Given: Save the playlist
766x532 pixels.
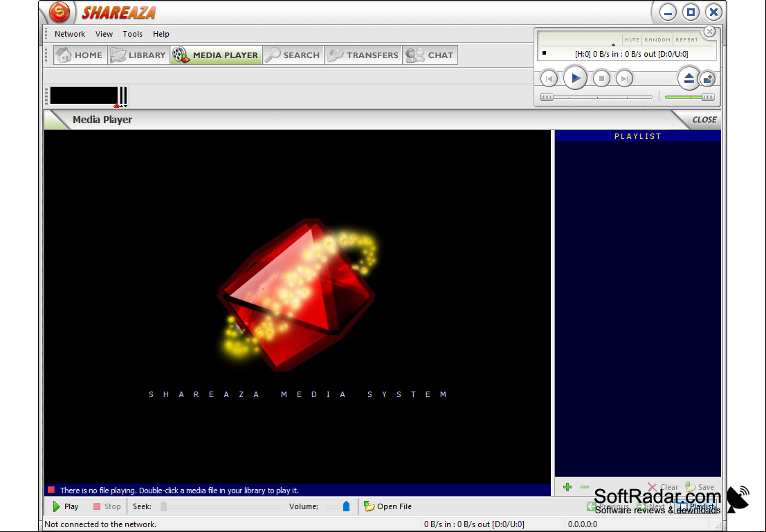Looking at the screenshot, I should point(700,487).
